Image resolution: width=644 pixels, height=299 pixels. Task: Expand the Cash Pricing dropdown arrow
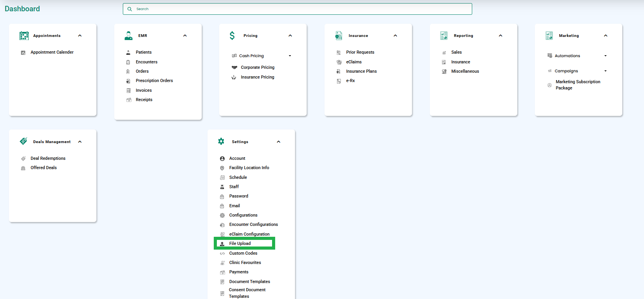[x=290, y=56]
